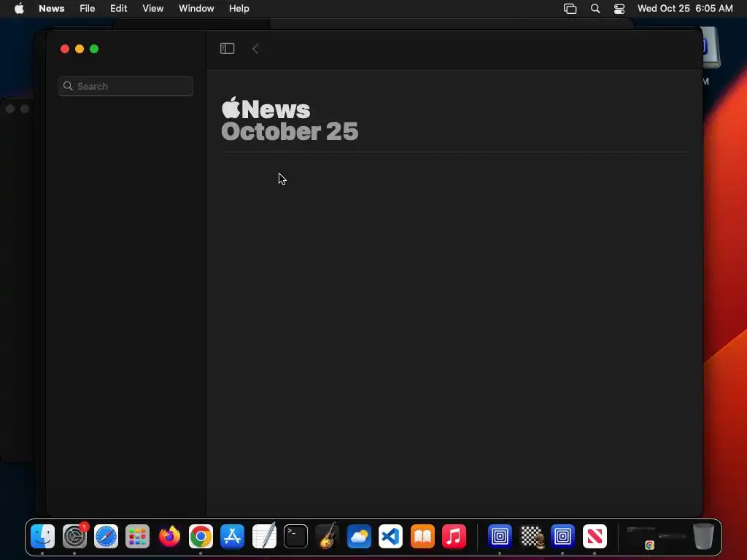The image size is (747, 560).
Task: Click the October 25 date heading
Action: point(290,131)
